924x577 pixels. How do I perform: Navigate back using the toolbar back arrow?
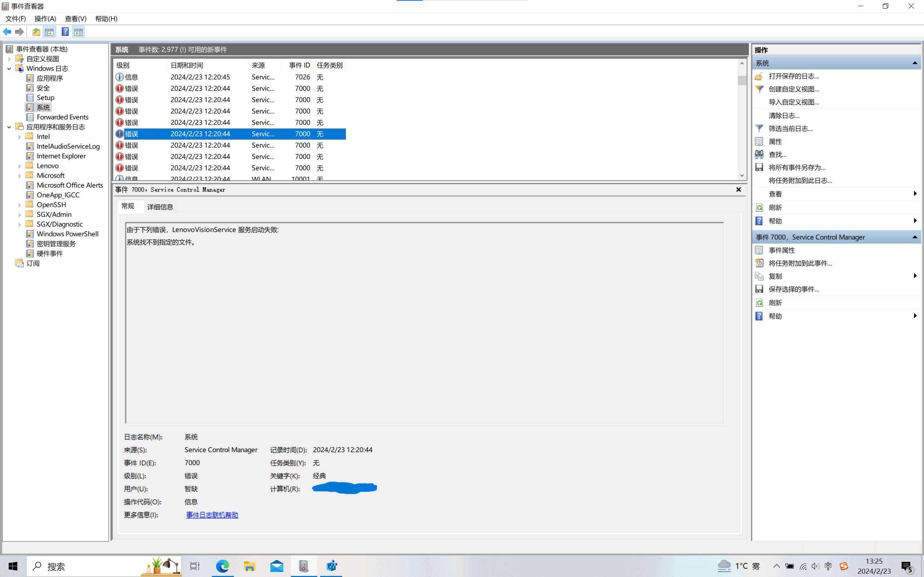point(7,32)
